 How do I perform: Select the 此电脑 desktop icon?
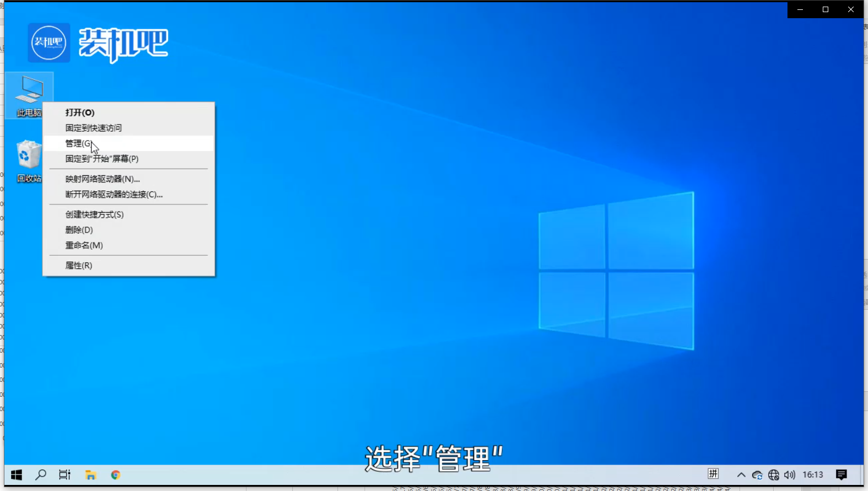point(29,95)
